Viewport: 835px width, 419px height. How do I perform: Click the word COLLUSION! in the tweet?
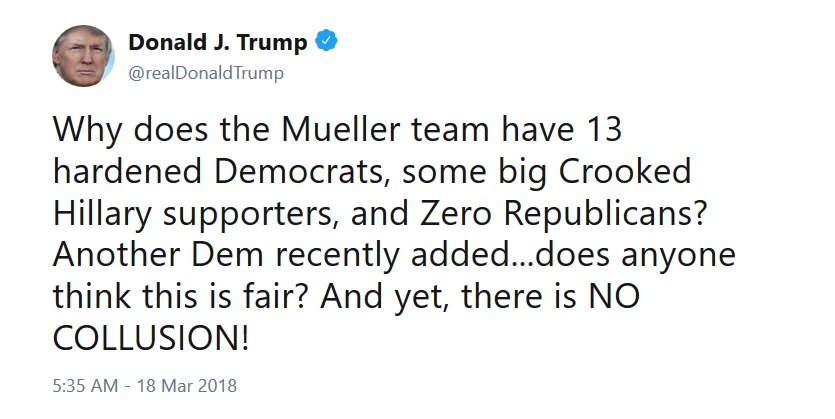pyautogui.click(x=151, y=338)
